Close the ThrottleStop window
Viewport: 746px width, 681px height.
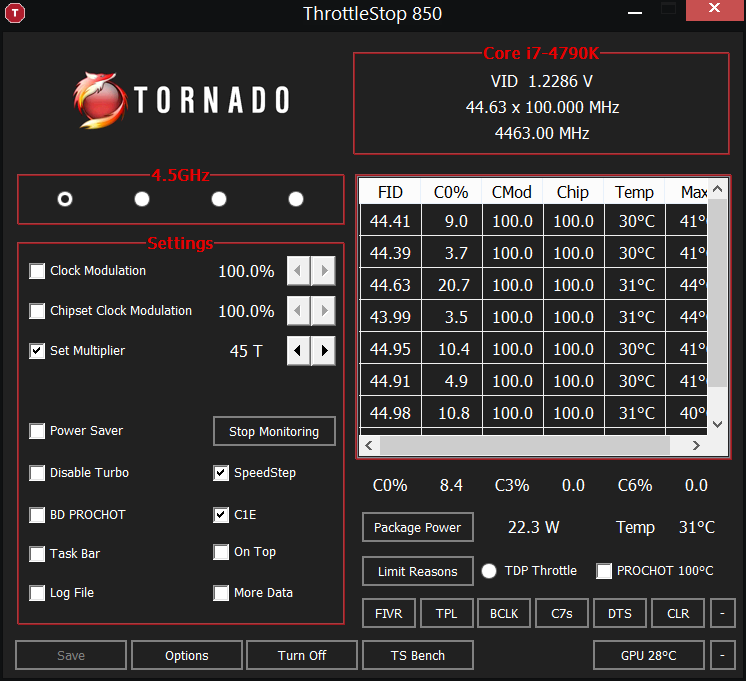click(714, 10)
